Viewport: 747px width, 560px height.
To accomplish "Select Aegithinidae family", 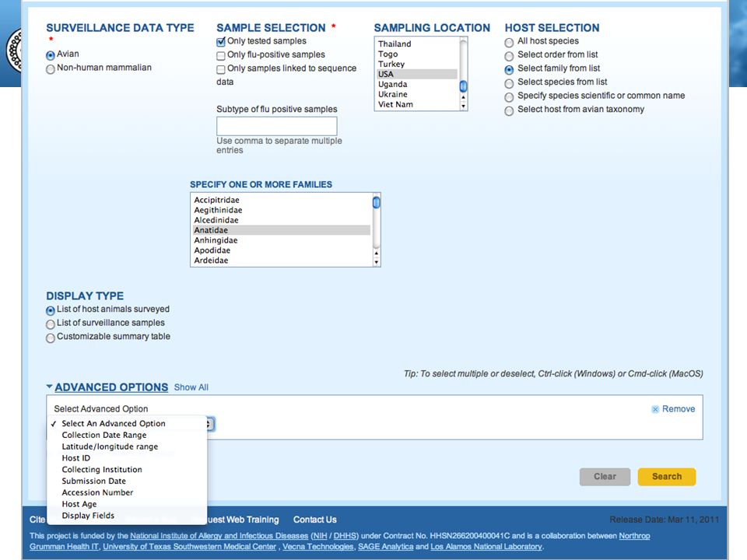I will (282, 210).
